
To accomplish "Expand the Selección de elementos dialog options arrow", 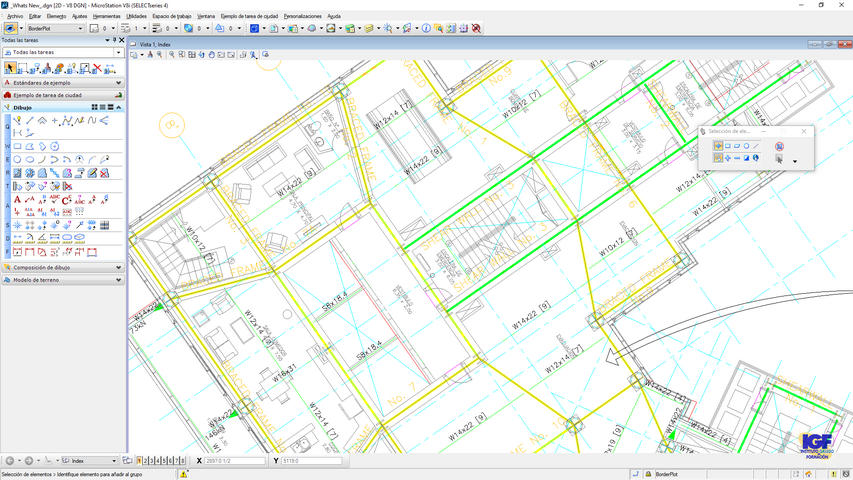I will (795, 161).
